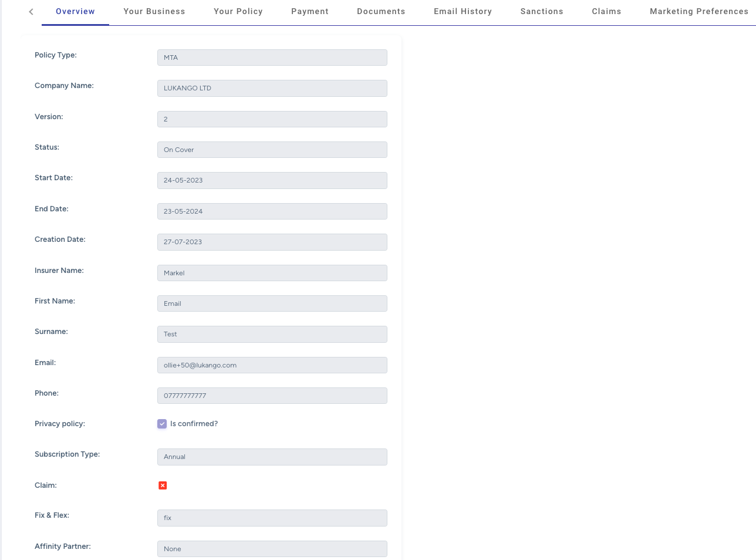Screen dimensions: 756x560
Task: Stay on the Overview tab by clicking it
Action: point(75,11)
